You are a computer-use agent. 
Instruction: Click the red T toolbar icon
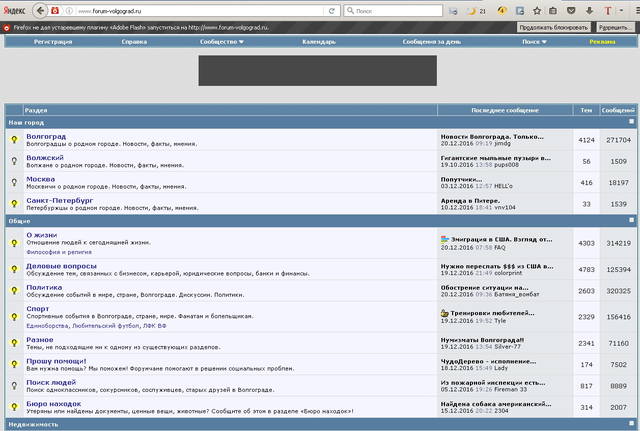(607, 11)
